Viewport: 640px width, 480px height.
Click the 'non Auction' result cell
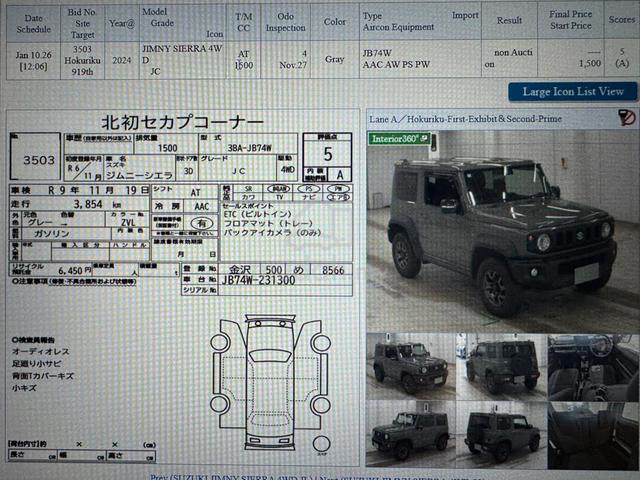click(509, 58)
